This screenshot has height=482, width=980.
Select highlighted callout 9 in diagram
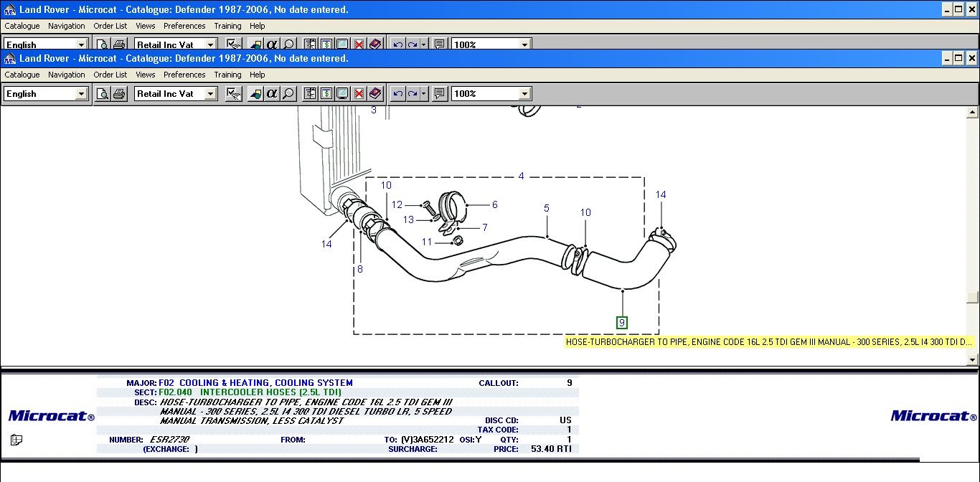622,323
